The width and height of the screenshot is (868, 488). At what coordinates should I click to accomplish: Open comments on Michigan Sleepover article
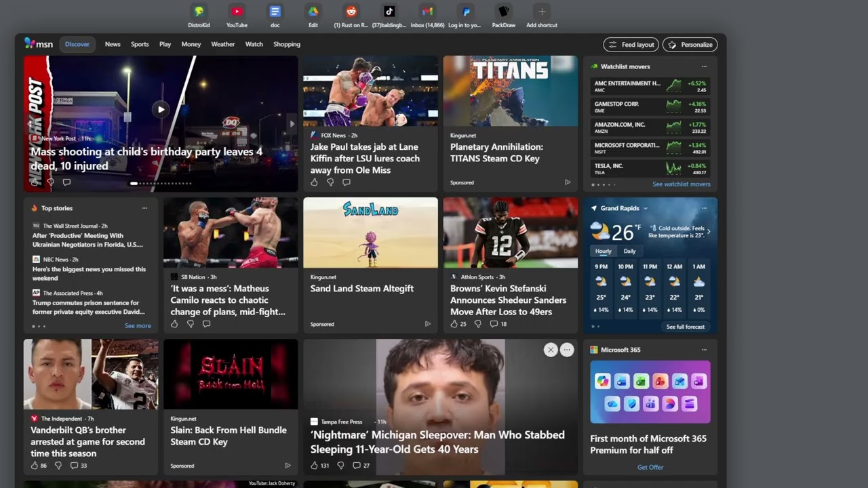[x=361, y=466]
